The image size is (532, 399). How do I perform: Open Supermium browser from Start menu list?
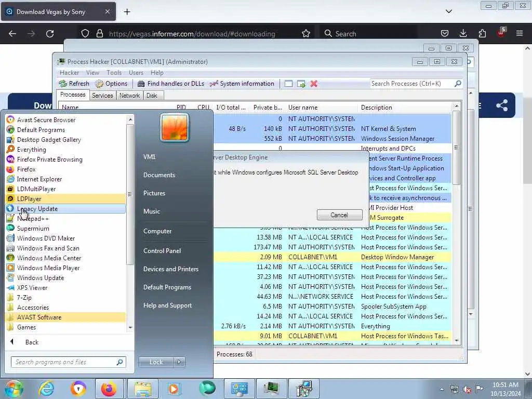(x=66, y=229)
